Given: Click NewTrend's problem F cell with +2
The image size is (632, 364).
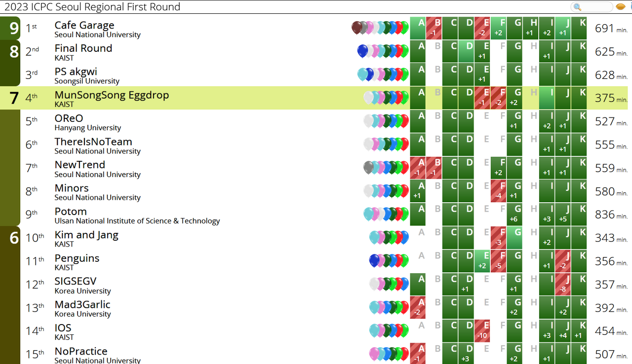Looking at the screenshot, I should (x=498, y=168).
